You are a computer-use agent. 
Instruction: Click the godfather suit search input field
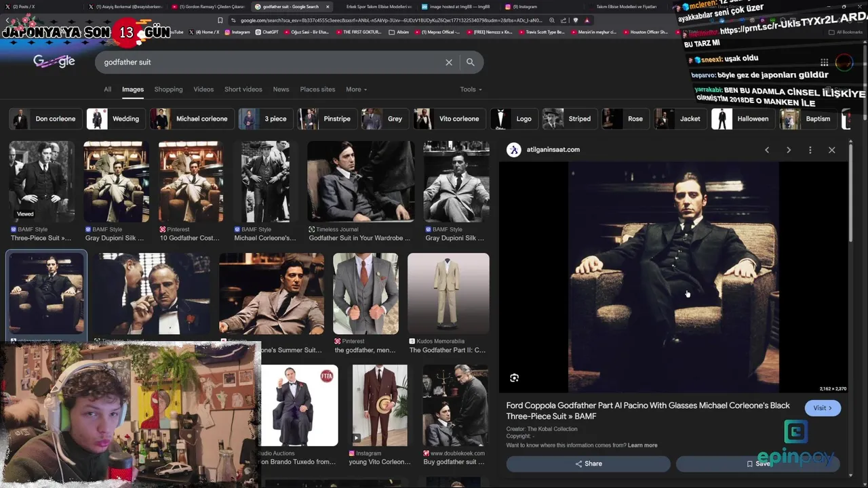(271, 62)
